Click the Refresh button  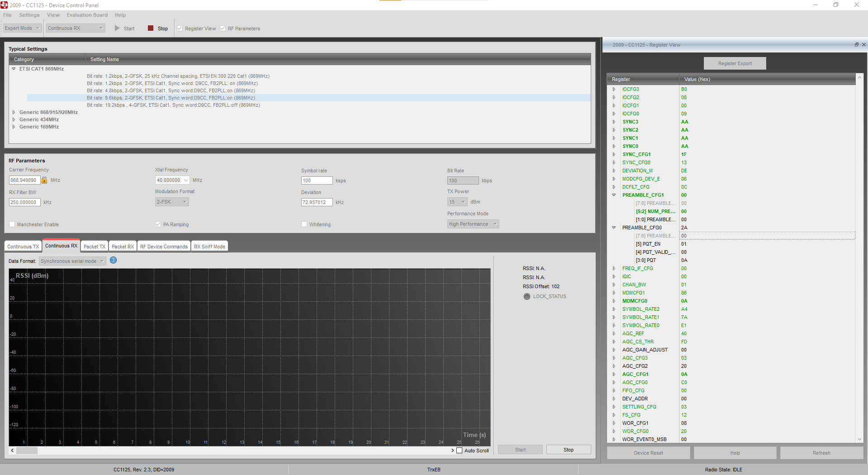[x=821, y=453]
